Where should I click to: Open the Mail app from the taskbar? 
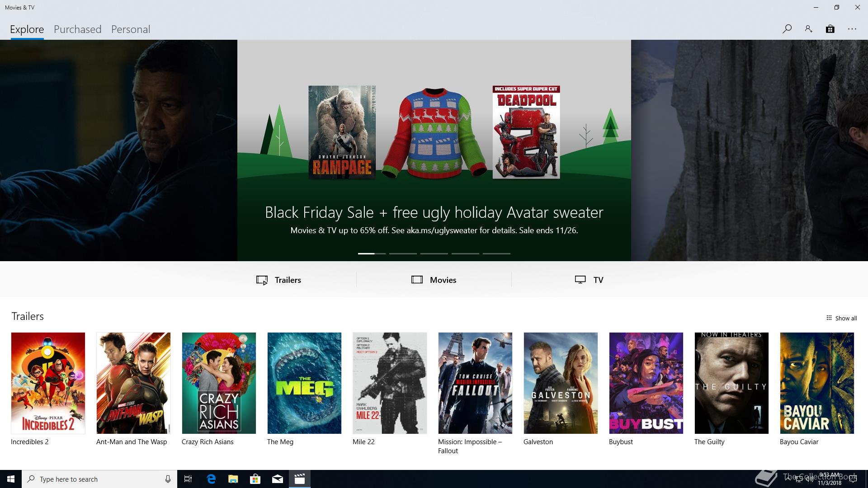(x=277, y=479)
